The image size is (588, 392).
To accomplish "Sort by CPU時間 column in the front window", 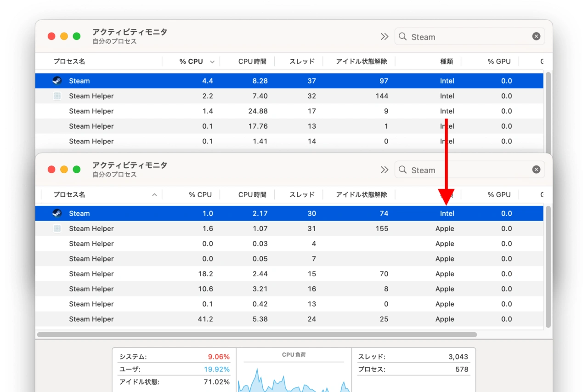I will click(252, 195).
